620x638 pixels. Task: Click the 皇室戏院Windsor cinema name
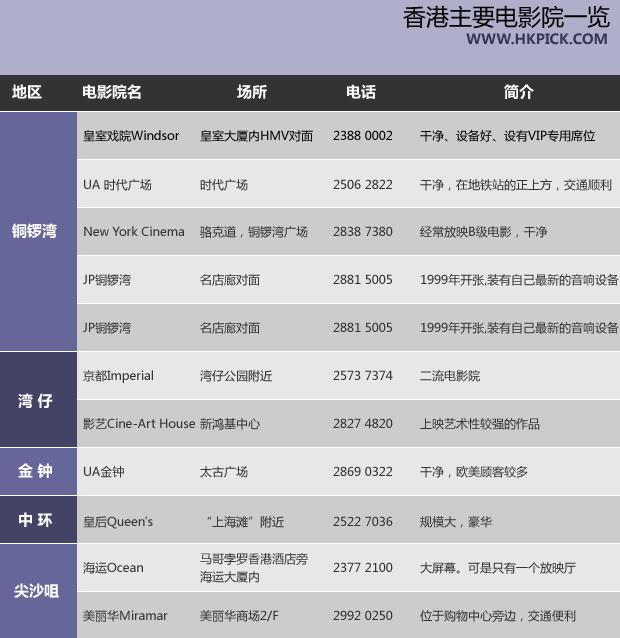131,136
